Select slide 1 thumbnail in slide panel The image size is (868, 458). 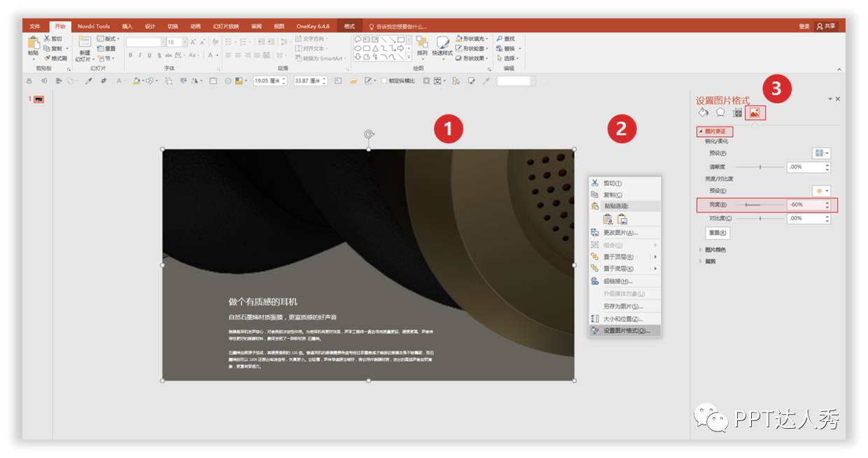[x=38, y=99]
